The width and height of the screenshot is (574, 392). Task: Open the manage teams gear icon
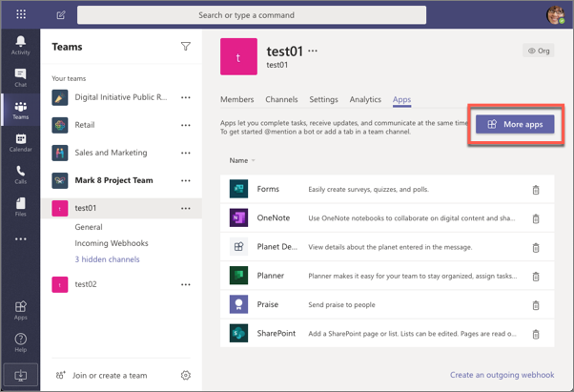(x=186, y=375)
